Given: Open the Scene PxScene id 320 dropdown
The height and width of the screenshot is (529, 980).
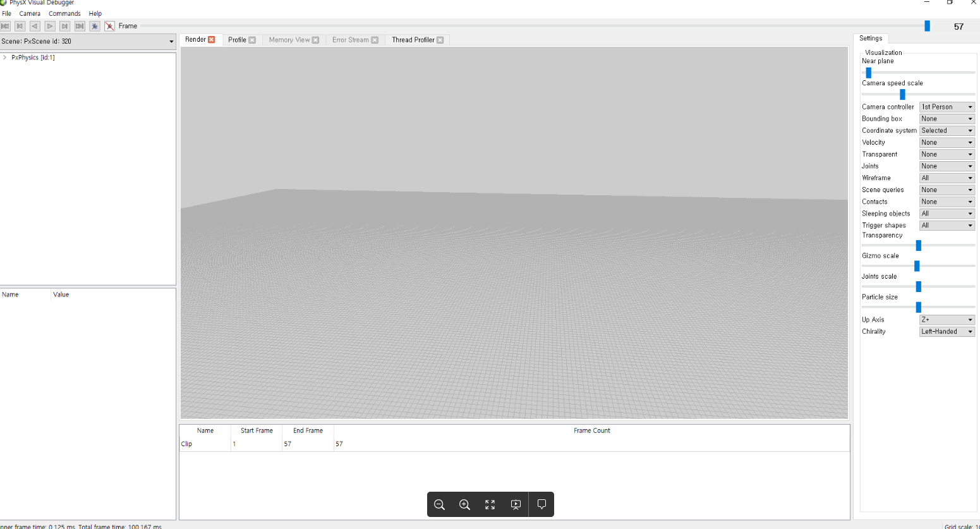Looking at the screenshot, I should (x=88, y=41).
